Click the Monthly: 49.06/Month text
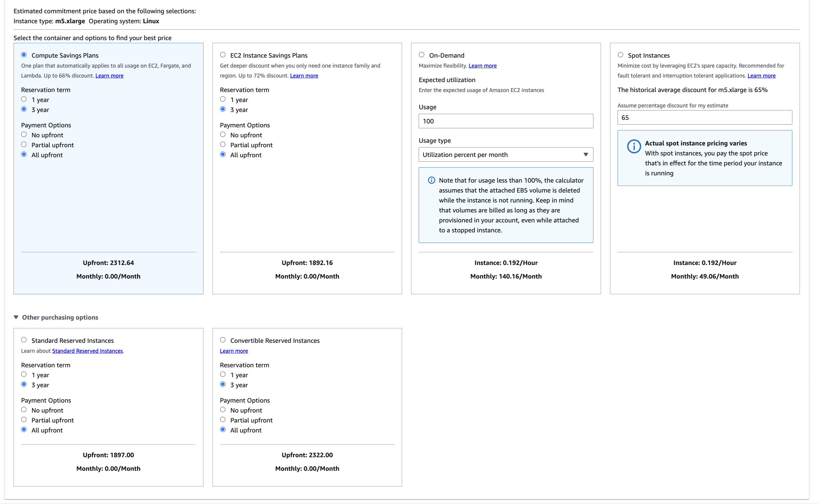This screenshot has width=818, height=504. (705, 276)
